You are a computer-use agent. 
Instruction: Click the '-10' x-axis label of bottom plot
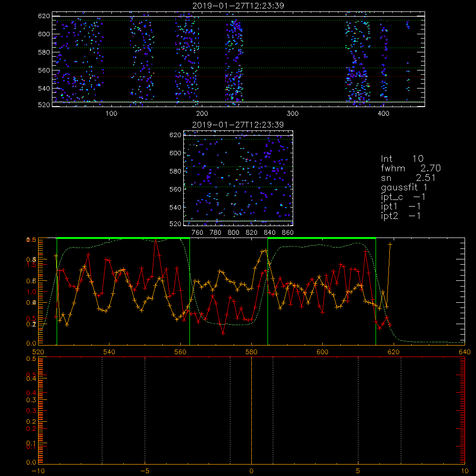tap(38, 471)
